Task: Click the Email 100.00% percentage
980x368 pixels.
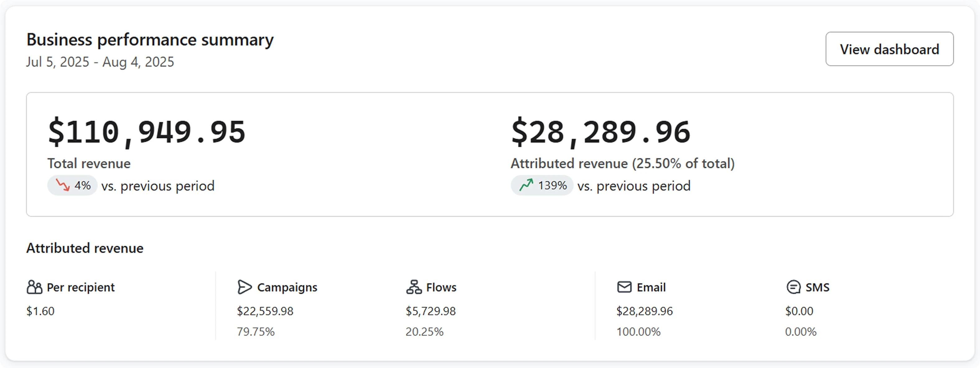Action: point(638,332)
